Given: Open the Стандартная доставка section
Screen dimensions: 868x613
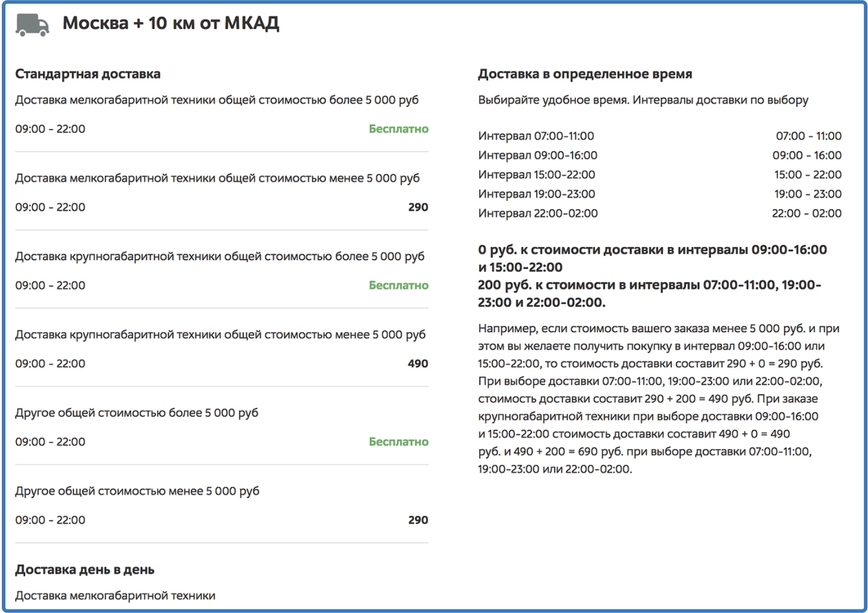Looking at the screenshot, I should (x=88, y=73).
